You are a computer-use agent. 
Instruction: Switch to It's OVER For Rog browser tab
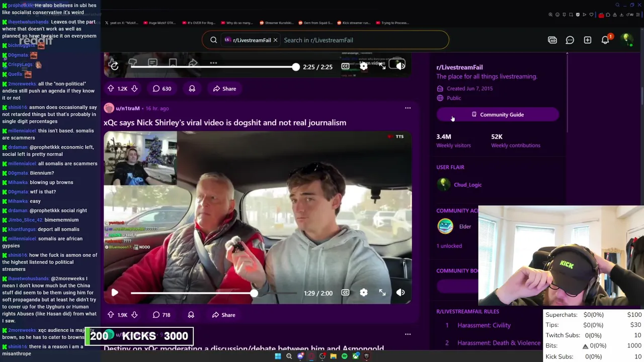(199, 23)
